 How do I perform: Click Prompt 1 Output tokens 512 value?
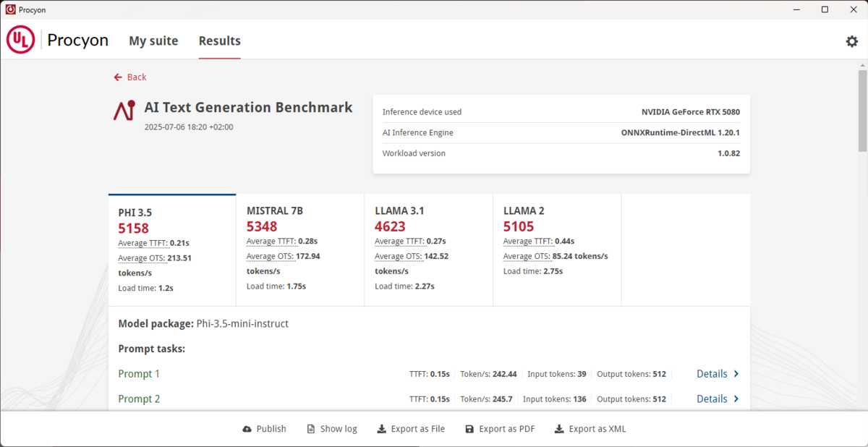(x=659, y=374)
